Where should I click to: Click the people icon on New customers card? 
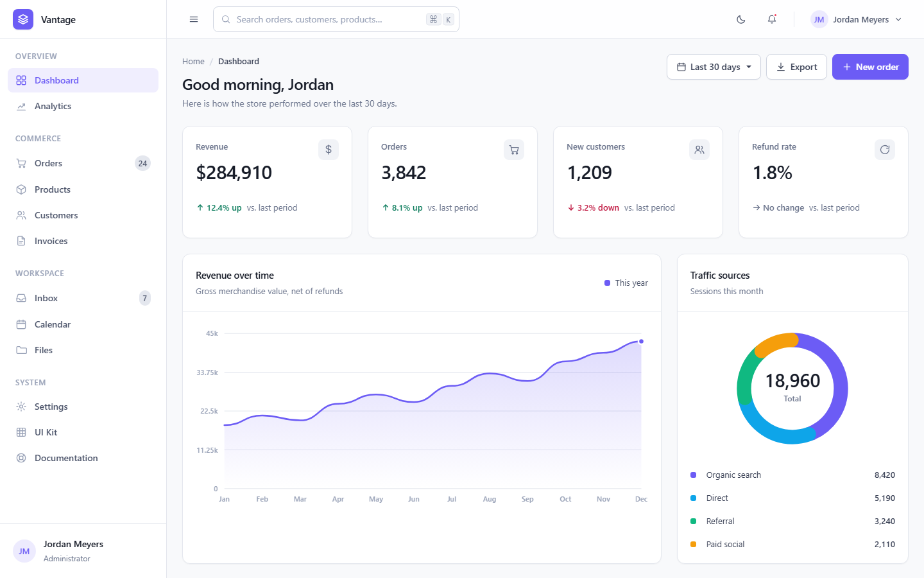click(699, 150)
